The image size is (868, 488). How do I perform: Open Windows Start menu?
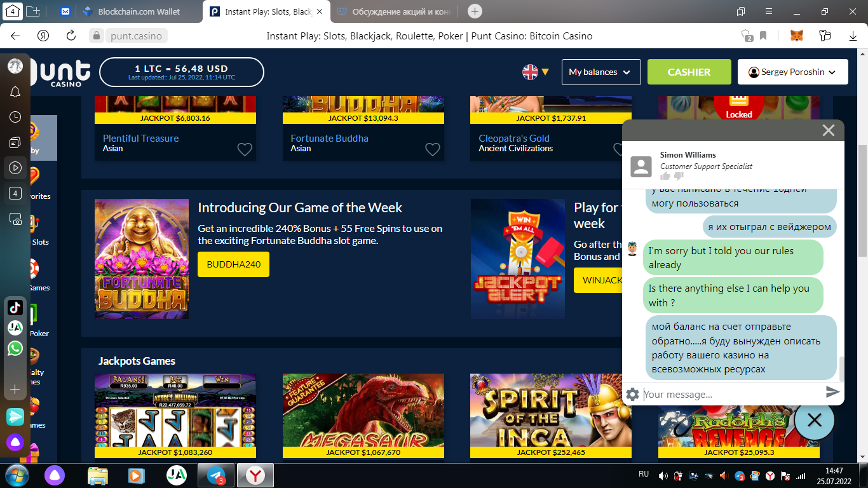(x=16, y=475)
